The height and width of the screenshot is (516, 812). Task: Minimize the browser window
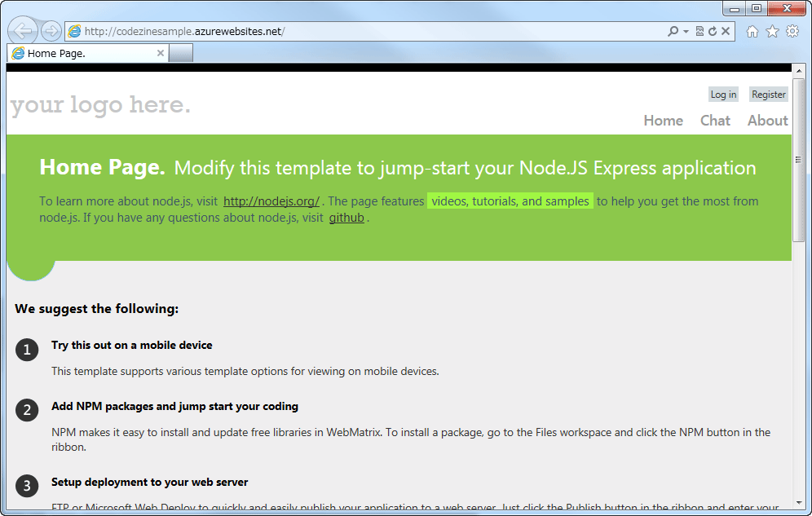point(734,8)
